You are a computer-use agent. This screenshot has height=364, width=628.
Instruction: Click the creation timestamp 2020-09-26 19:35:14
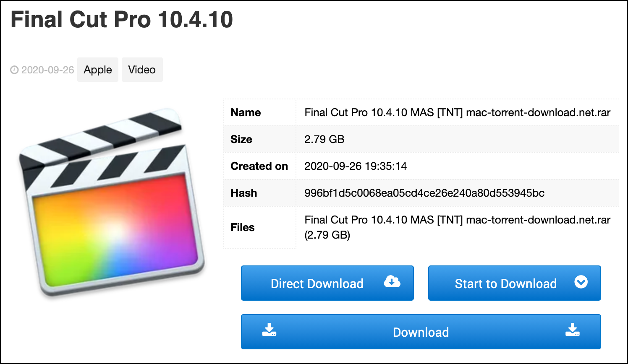356,166
